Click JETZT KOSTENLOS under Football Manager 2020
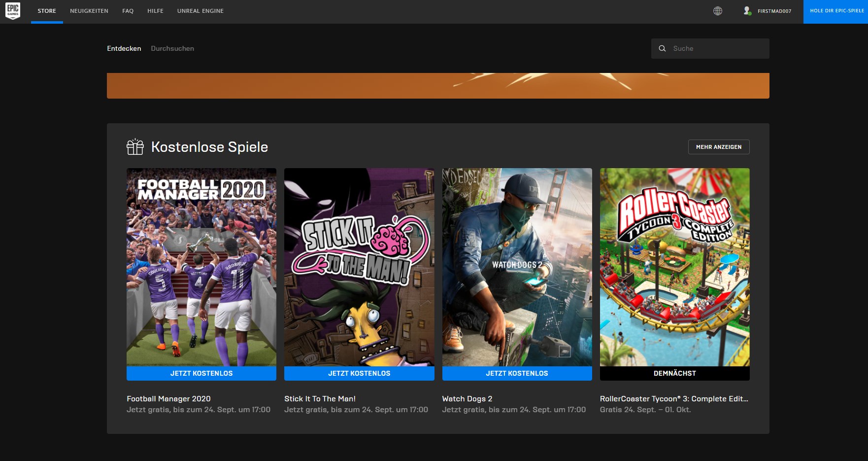The height and width of the screenshot is (461, 868). (201, 373)
